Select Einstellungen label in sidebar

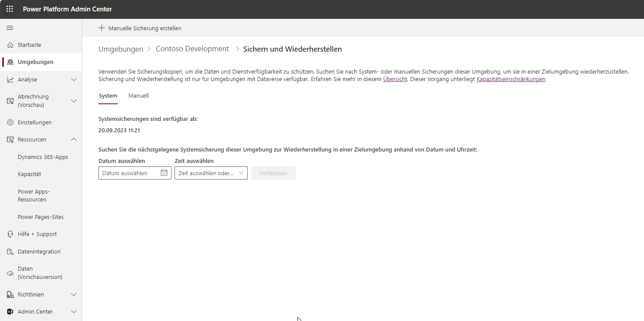coord(35,123)
